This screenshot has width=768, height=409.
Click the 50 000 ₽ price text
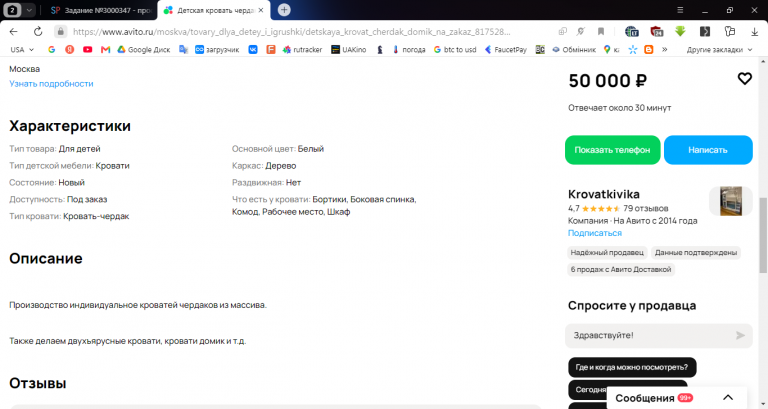607,81
